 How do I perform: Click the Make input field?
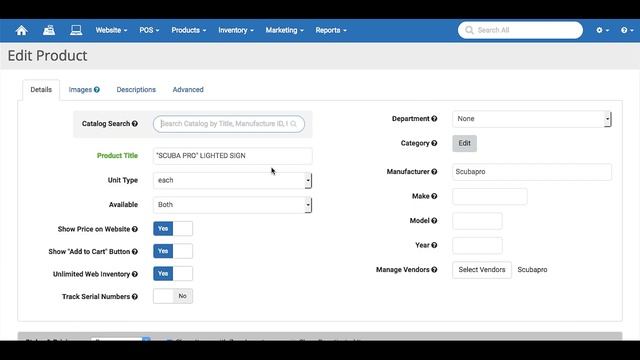[x=490, y=196]
